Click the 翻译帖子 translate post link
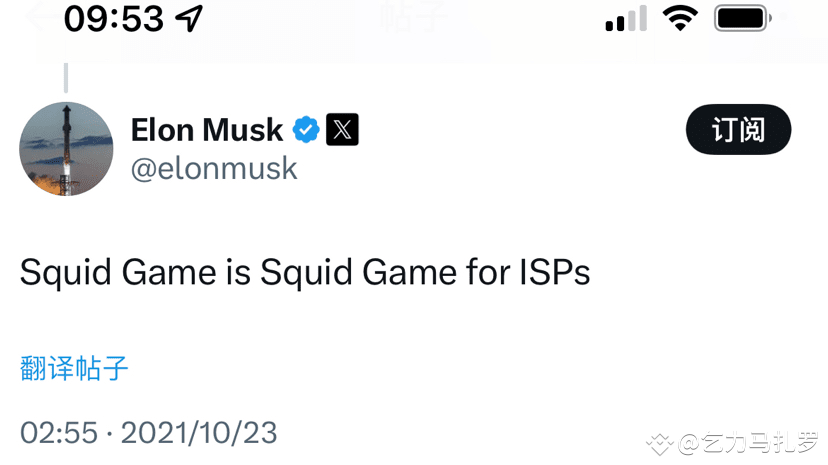This screenshot has height=465, width=828. pyautogui.click(x=74, y=368)
